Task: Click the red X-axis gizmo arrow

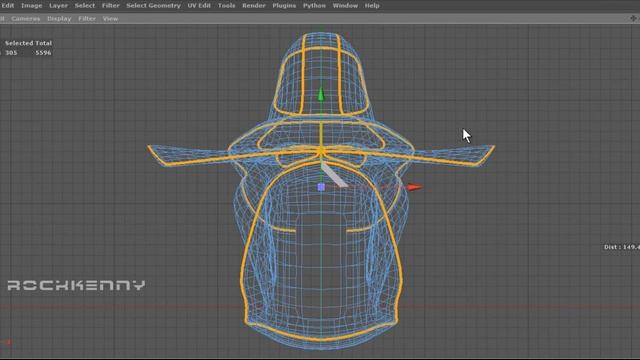Action: click(x=415, y=187)
